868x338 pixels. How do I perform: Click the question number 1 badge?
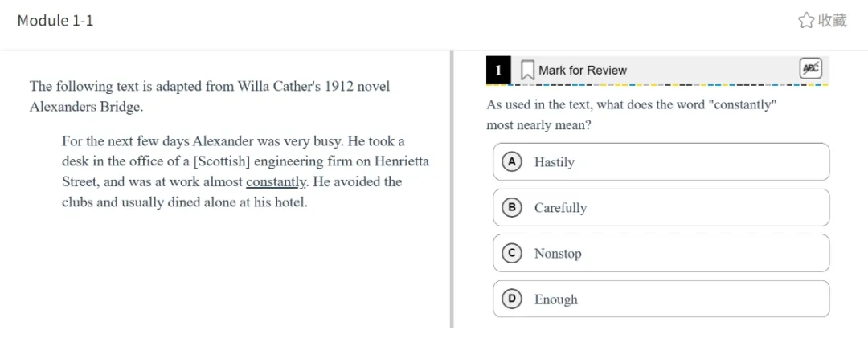point(498,71)
